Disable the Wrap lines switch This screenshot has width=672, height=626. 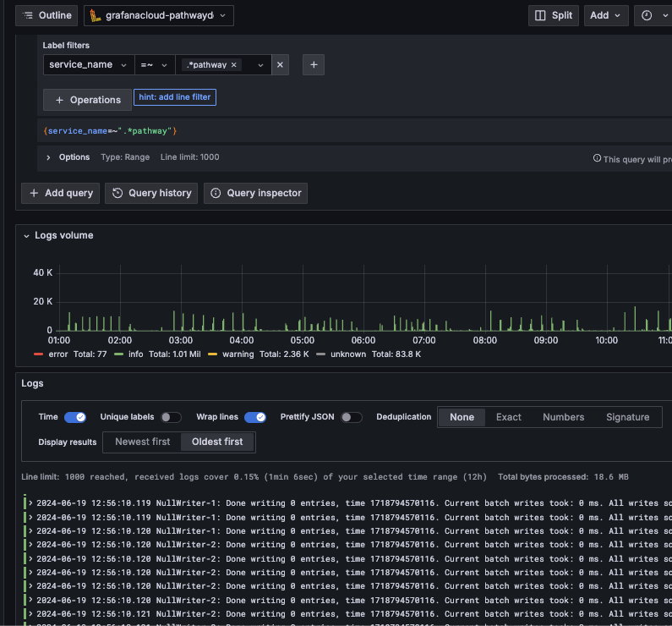pos(255,417)
